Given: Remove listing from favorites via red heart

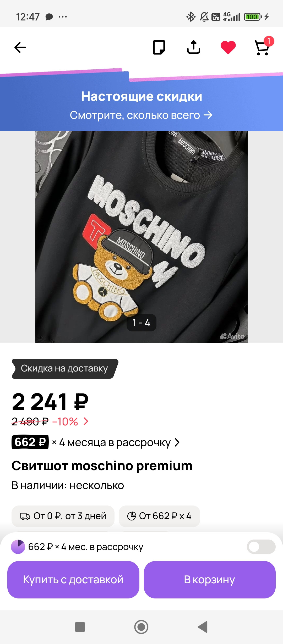Looking at the screenshot, I should pyautogui.click(x=228, y=48).
